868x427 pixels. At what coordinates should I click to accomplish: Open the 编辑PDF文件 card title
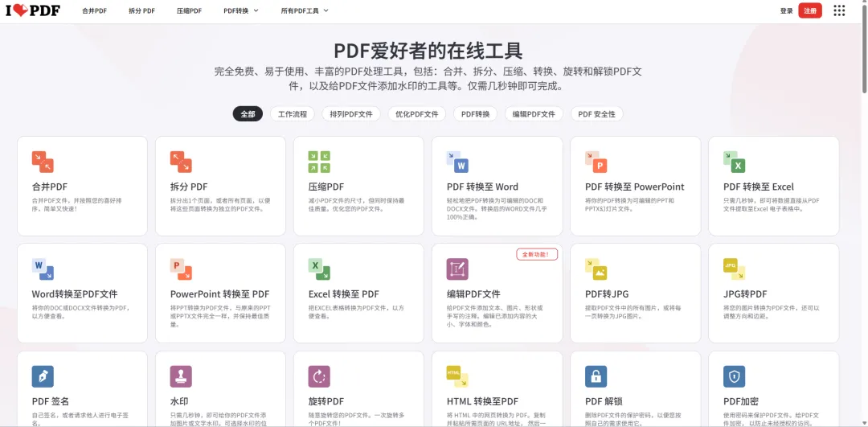pyautogui.click(x=473, y=294)
